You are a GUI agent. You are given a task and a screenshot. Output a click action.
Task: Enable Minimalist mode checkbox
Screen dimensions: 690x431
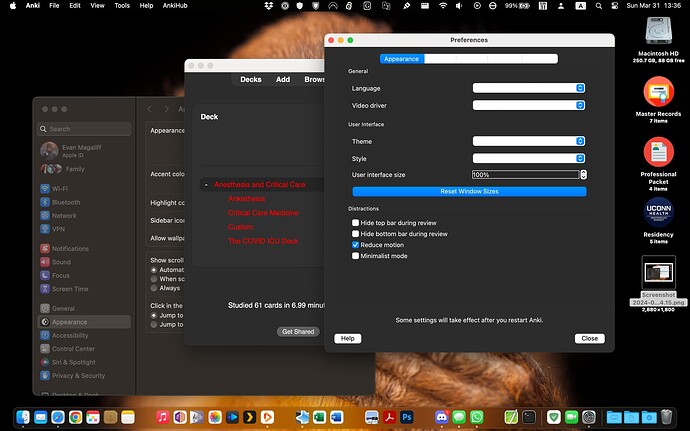(x=355, y=256)
